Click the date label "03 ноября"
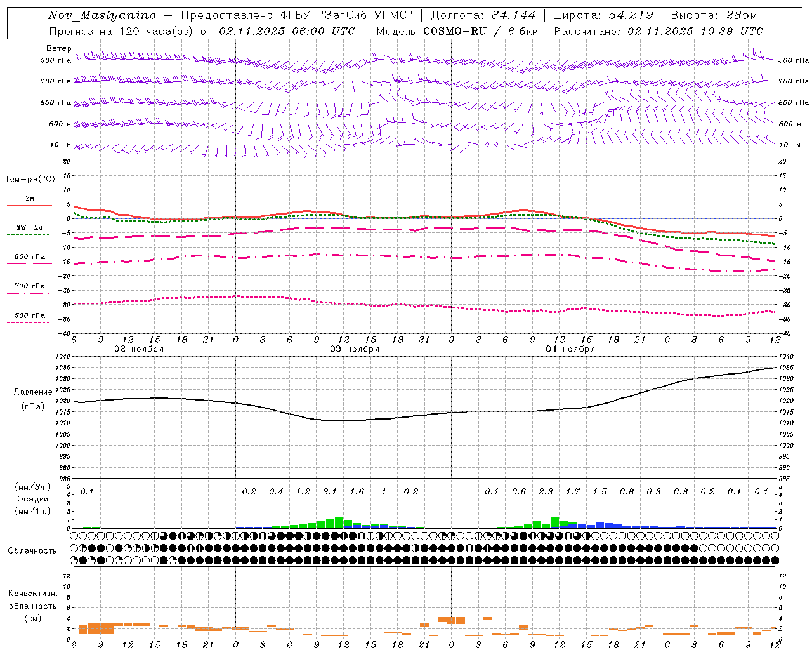This screenshot has width=812, height=650. [x=355, y=349]
